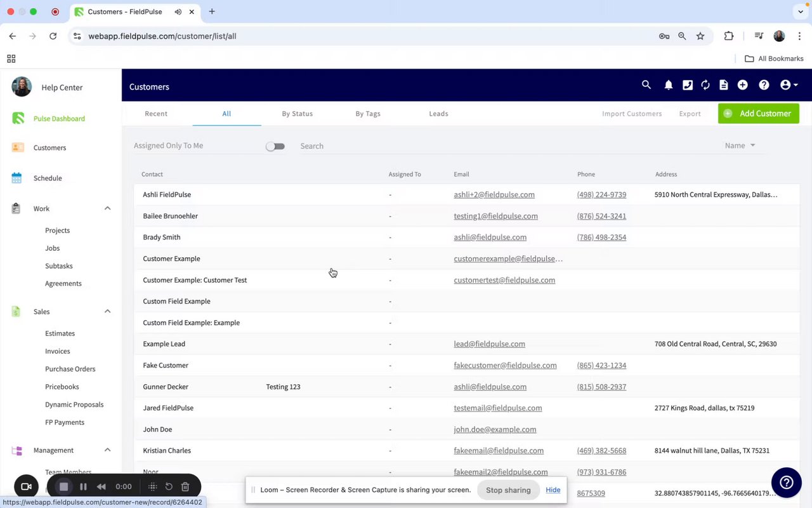Open the Leads tab

click(x=438, y=114)
